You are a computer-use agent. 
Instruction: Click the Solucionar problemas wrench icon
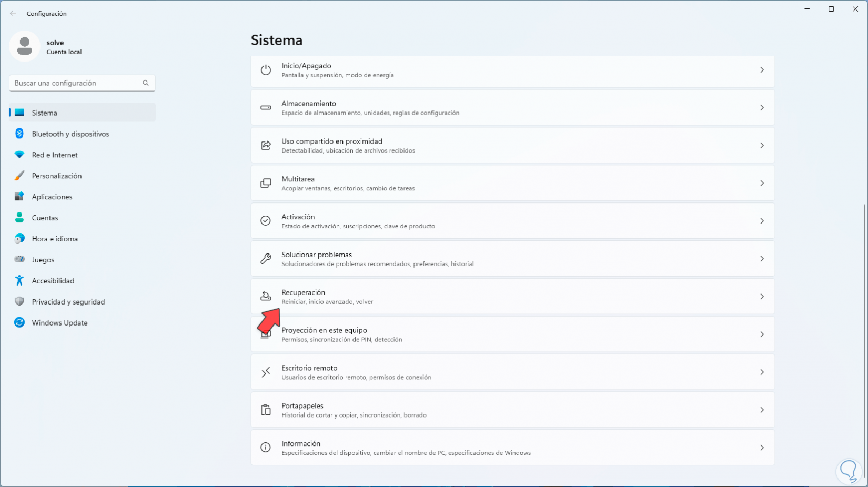[x=266, y=259]
